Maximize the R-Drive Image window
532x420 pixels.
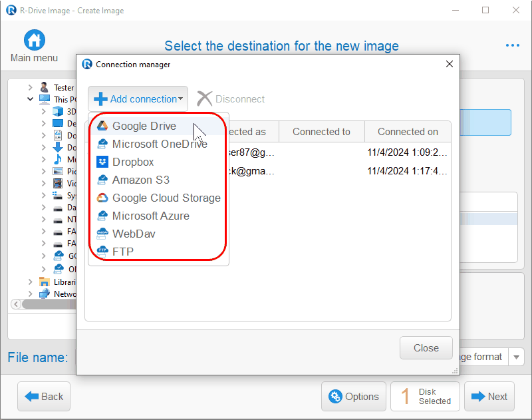tap(485, 10)
